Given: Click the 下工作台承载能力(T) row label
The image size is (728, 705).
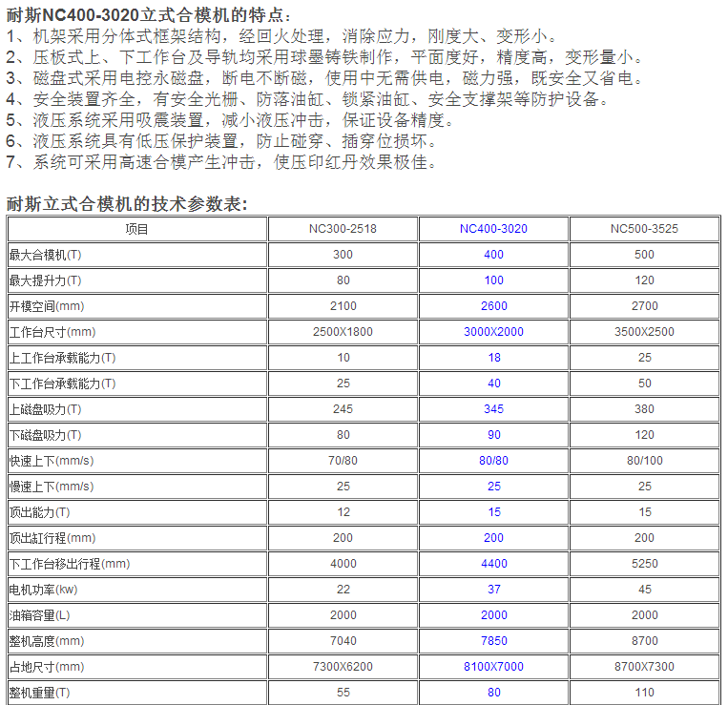Looking at the screenshot, I should click(63, 384).
